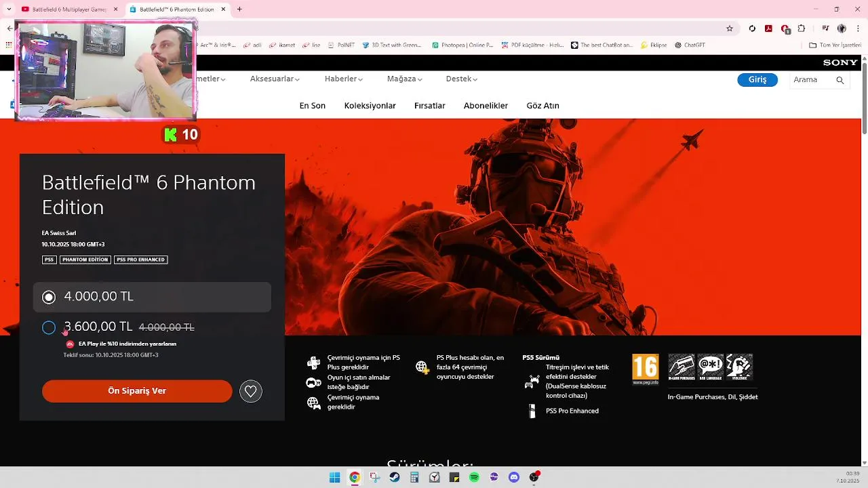Open Sticky Notes from the taskbar
This screenshot has width=868, height=488.
click(x=454, y=477)
